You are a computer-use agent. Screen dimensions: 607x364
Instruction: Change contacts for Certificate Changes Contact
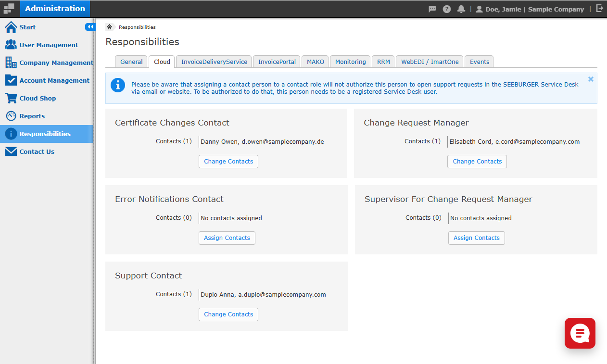228,162
